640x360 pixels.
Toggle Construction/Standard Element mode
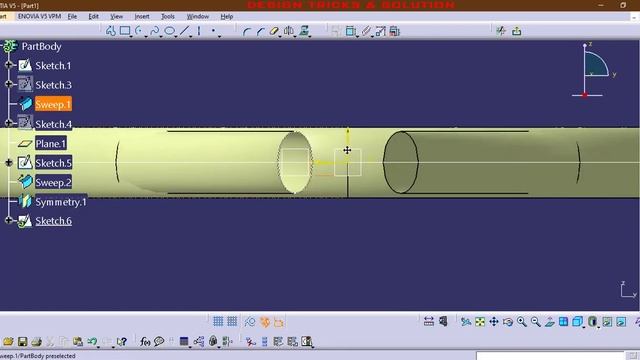[x=250, y=322]
